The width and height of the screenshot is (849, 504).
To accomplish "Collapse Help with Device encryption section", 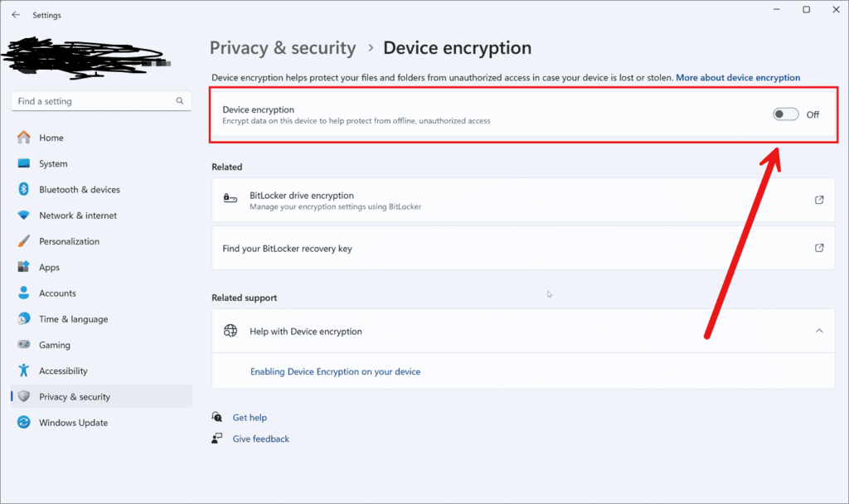I will click(819, 331).
